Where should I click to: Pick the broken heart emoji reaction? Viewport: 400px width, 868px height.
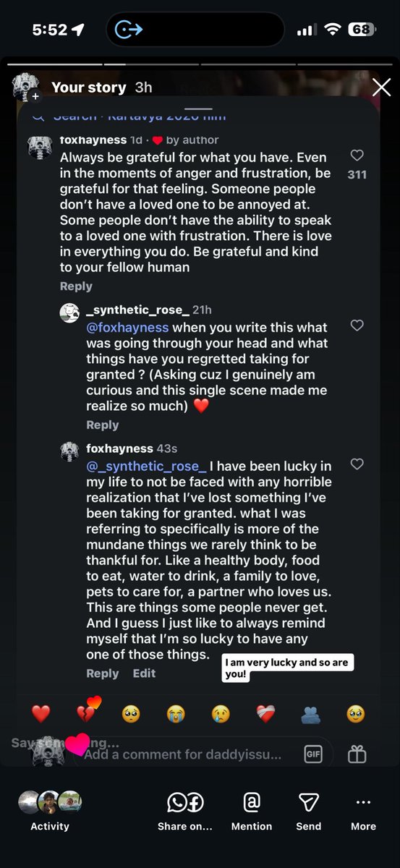tap(88, 712)
